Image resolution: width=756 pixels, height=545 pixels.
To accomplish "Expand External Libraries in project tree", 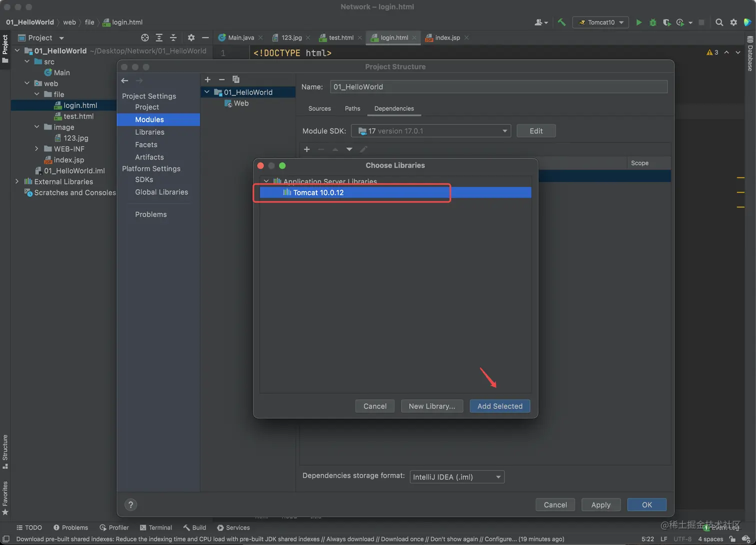I will 17,181.
